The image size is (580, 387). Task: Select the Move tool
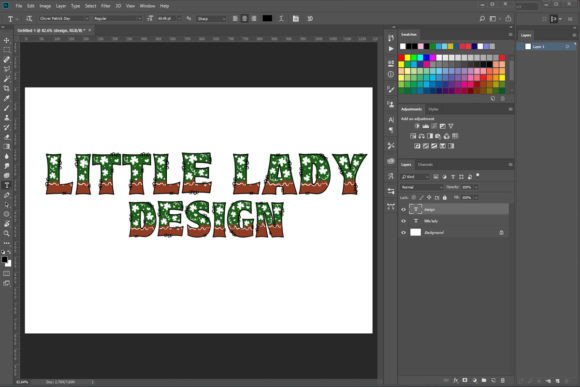coord(6,40)
